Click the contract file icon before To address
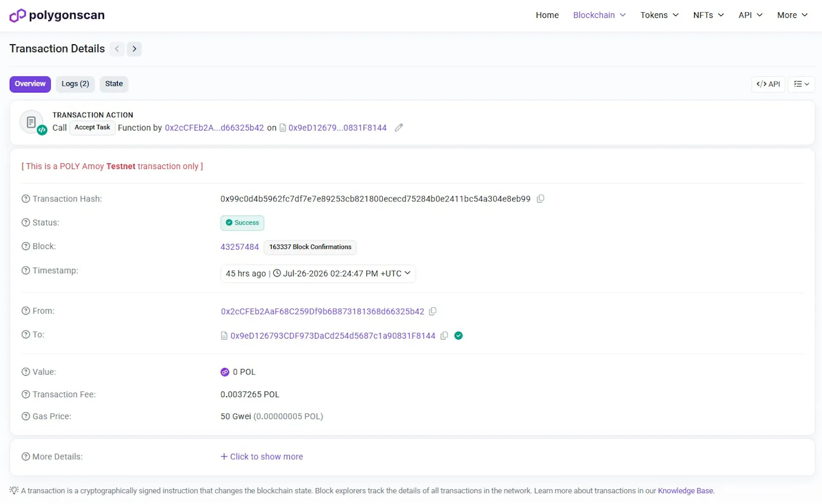 click(224, 335)
